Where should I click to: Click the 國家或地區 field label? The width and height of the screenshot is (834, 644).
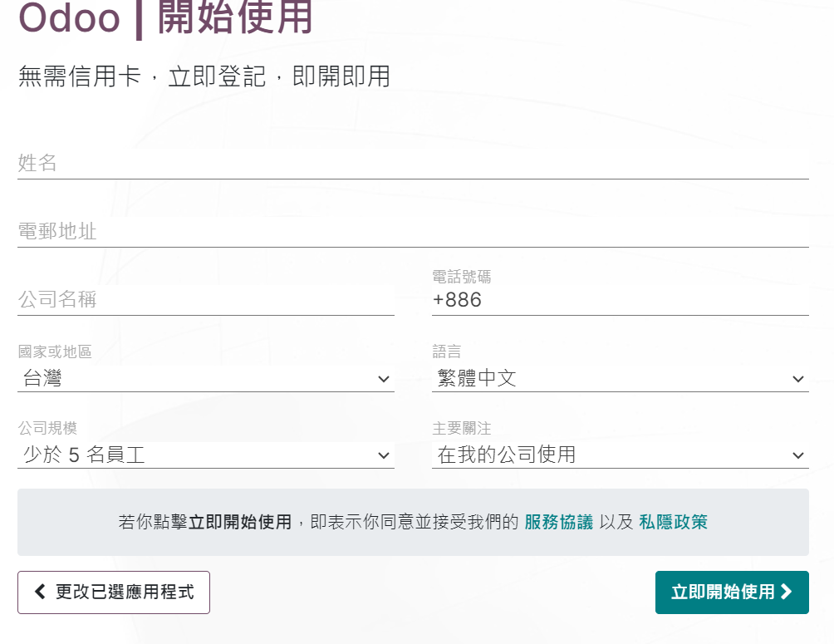pyautogui.click(x=55, y=351)
